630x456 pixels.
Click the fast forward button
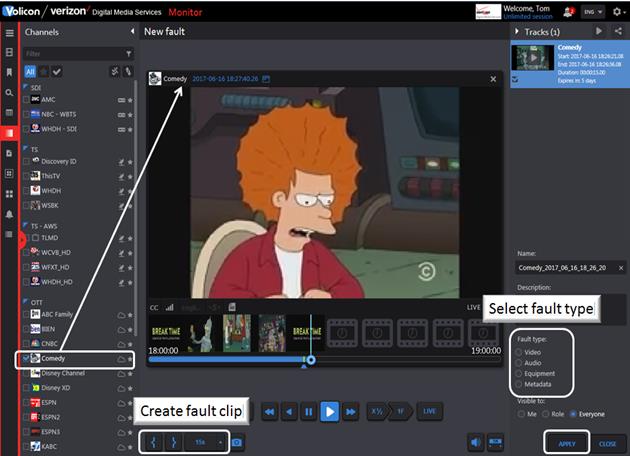pyautogui.click(x=351, y=411)
